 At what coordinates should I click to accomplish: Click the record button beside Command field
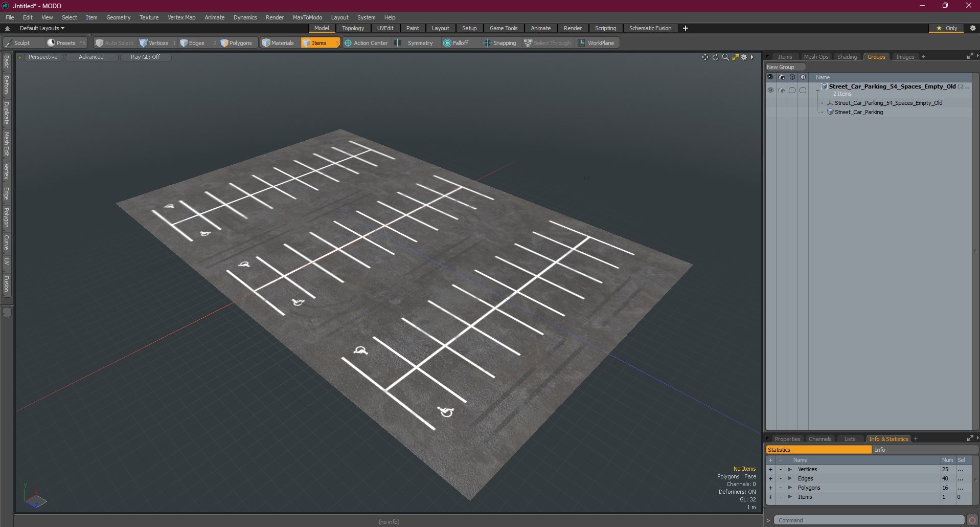point(972,520)
